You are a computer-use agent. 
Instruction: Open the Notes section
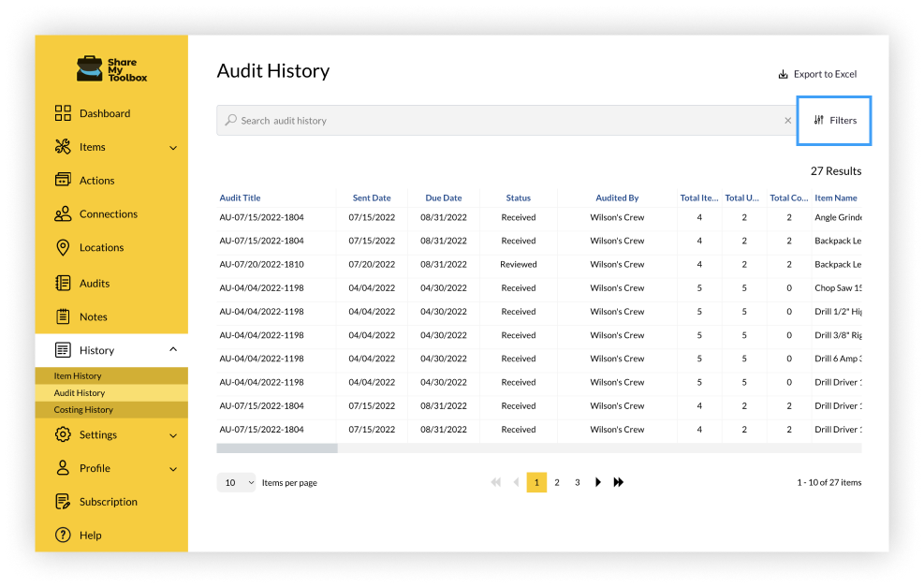click(92, 316)
